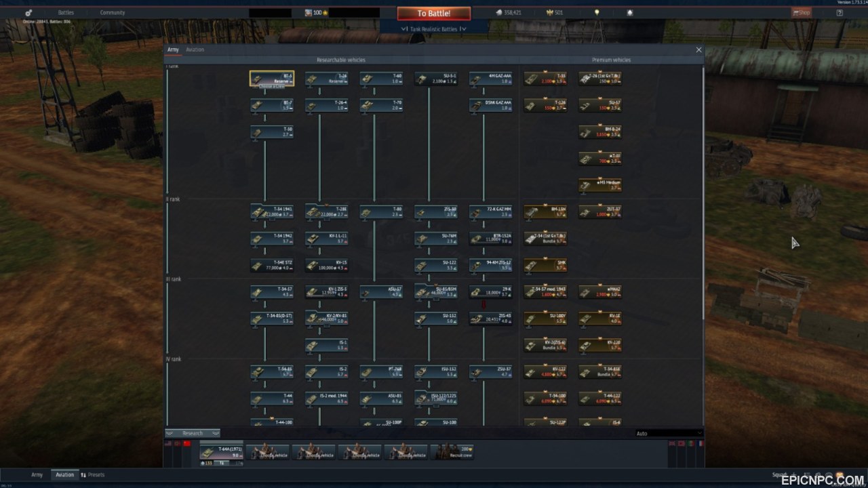Select the 4M GAZ-AAA vehicle card

point(491,79)
